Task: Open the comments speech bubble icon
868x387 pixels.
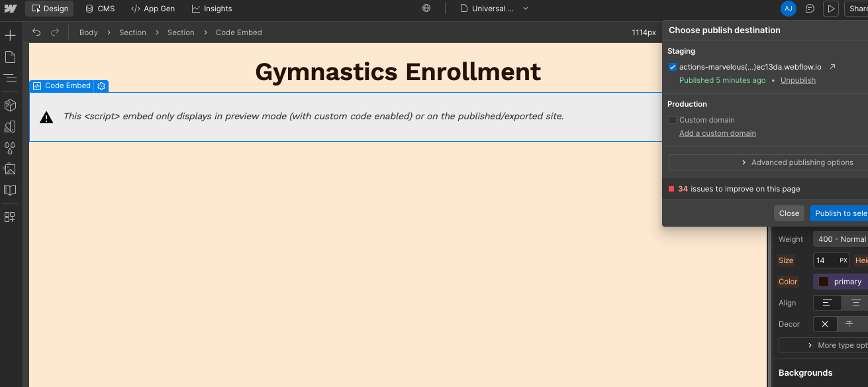Action: click(810, 9)
